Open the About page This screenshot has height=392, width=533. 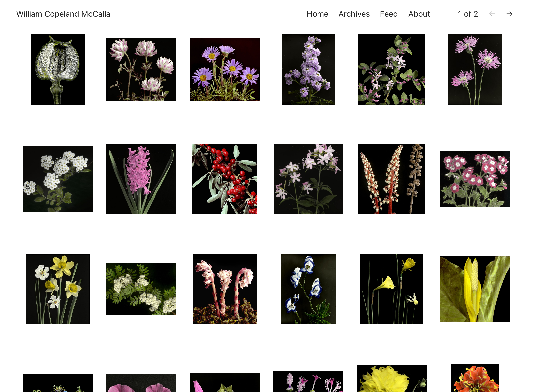coord(419,14)
